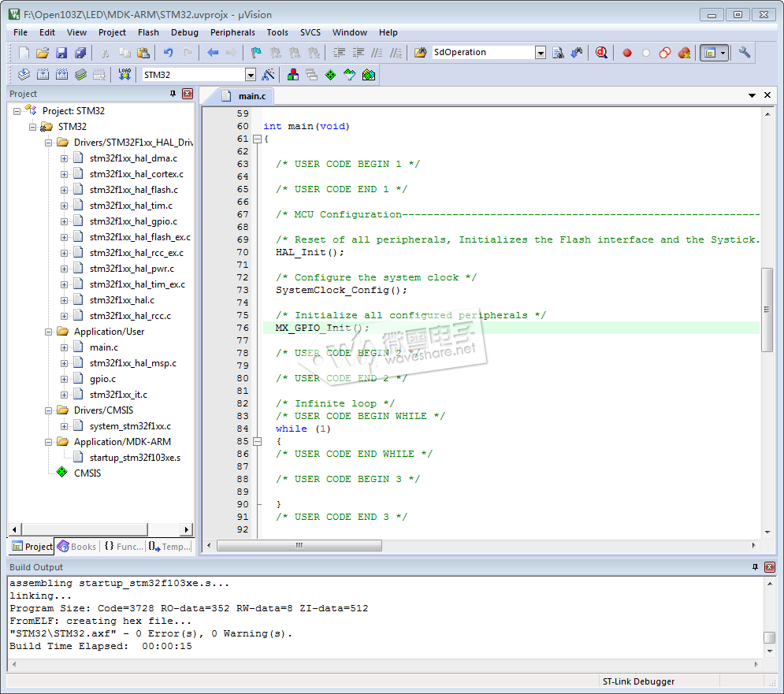Screen dimensions: 784x694
Task: Collapse the Application/User folder
Action: 49,332
